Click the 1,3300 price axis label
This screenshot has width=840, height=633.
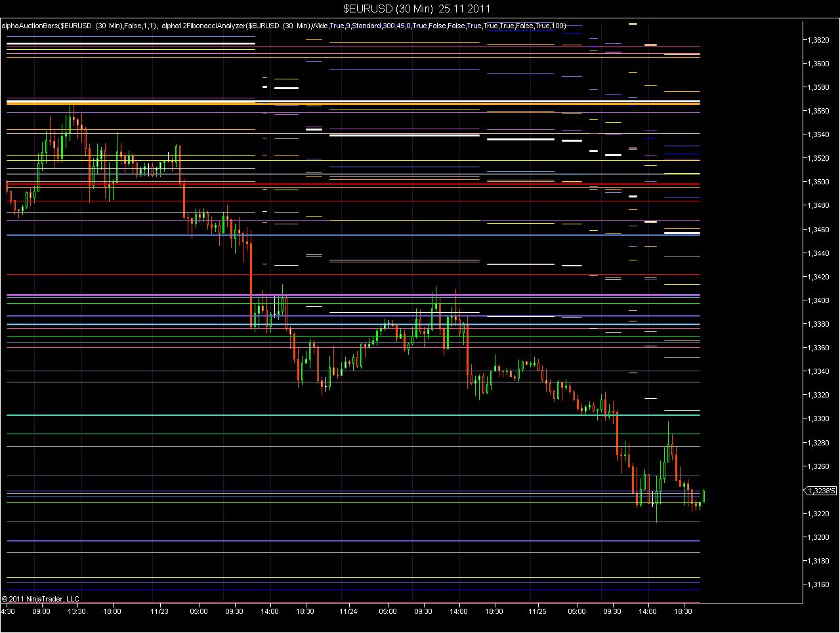coord(818,419)
